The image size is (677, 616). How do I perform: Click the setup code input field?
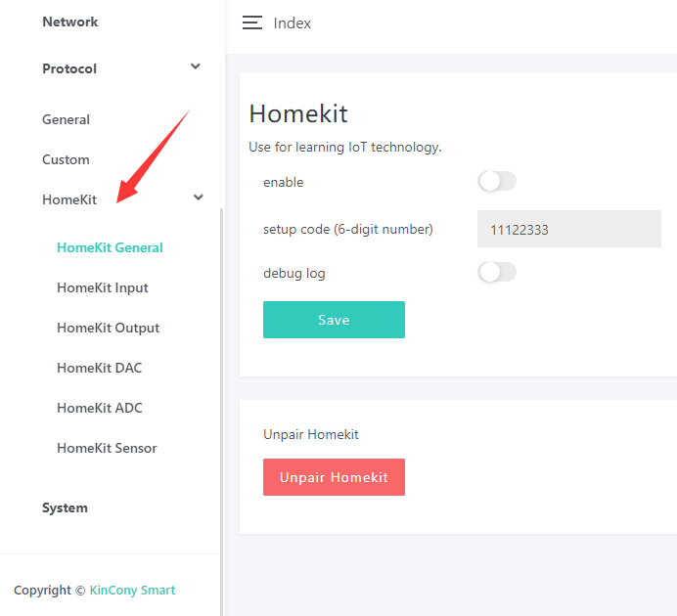(x=568, y=229)
